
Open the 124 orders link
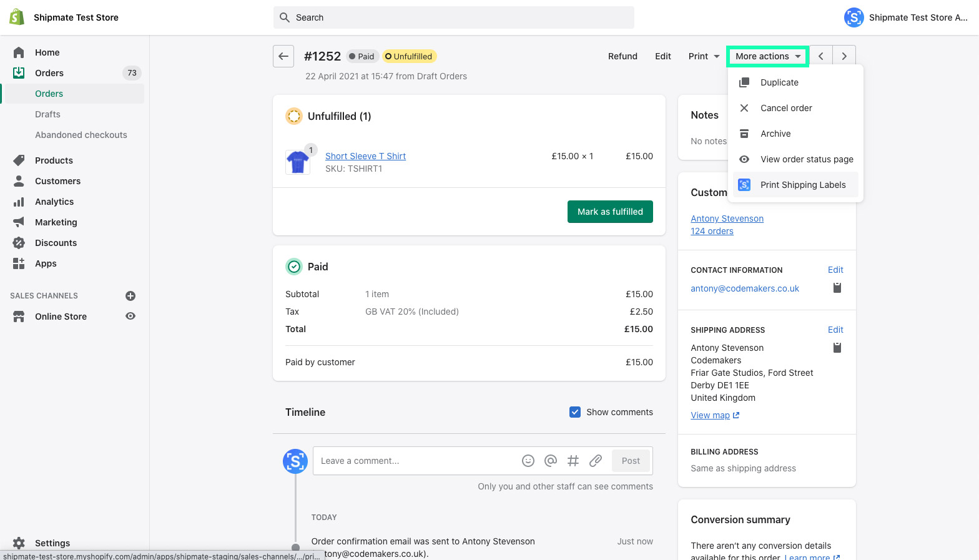pos(712,231)
